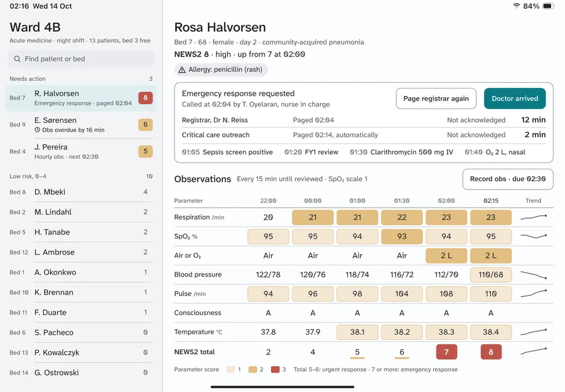Click the clock icon on E. Sørensen's row
The height and width of the screenshot is (392, 565).
37,130
